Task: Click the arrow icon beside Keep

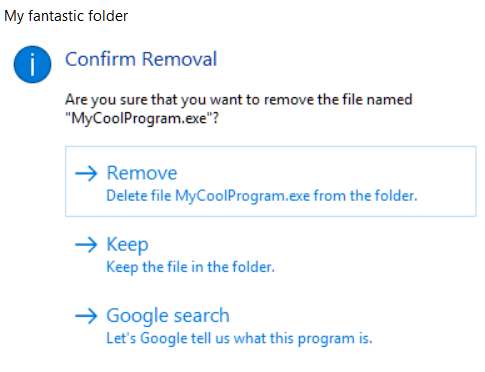Action: click(86, 245)
